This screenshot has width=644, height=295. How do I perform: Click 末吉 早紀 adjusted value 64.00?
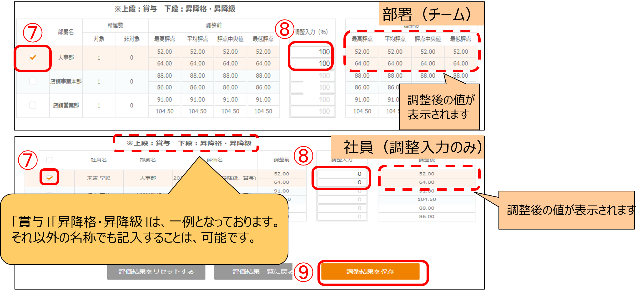427,182
